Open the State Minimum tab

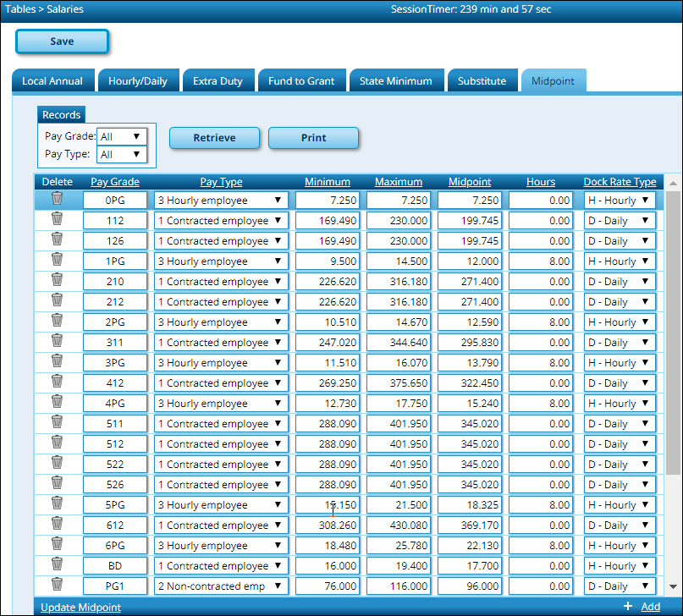click(x=395, y=81)
